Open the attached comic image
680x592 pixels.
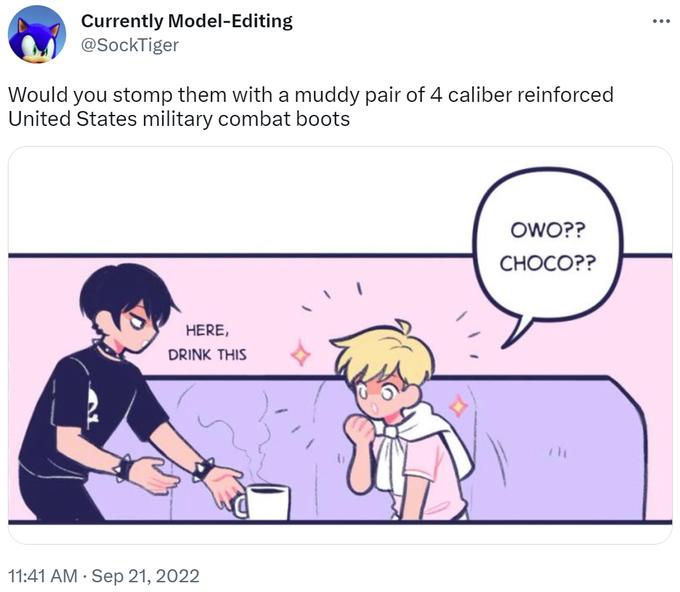[x=340, y=345]
